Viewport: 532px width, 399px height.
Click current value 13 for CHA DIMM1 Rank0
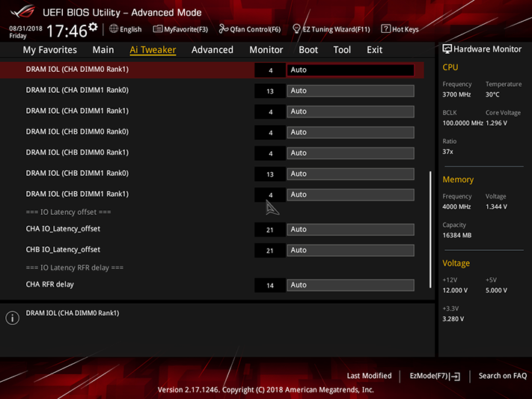tap(270, 91)
